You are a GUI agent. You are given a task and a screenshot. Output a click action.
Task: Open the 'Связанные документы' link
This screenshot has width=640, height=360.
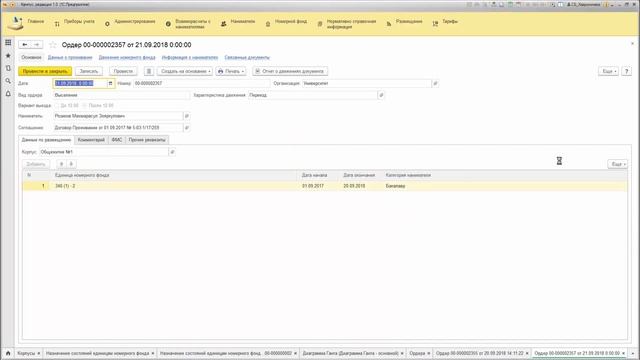coord(247,58)
